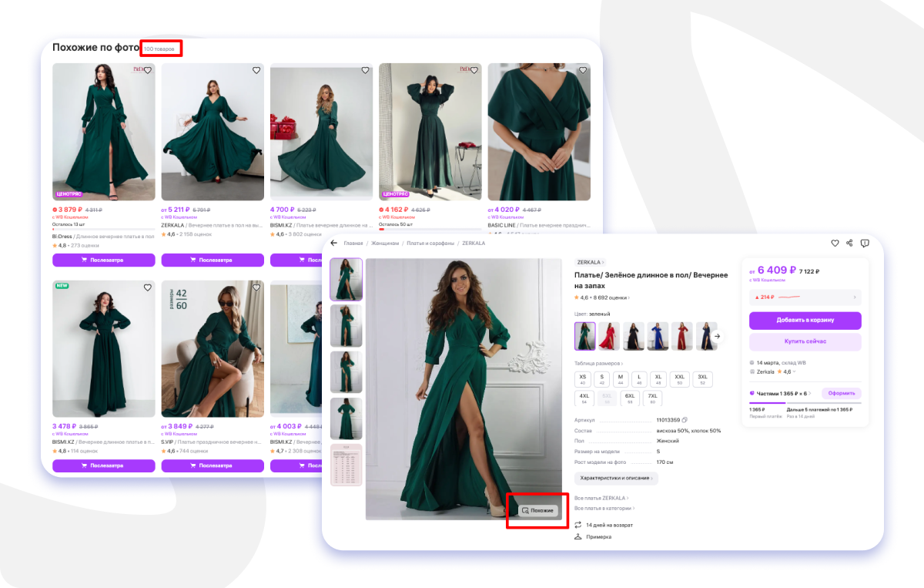Select size 3XL 52
924x588 pixels.
(702, 378)
